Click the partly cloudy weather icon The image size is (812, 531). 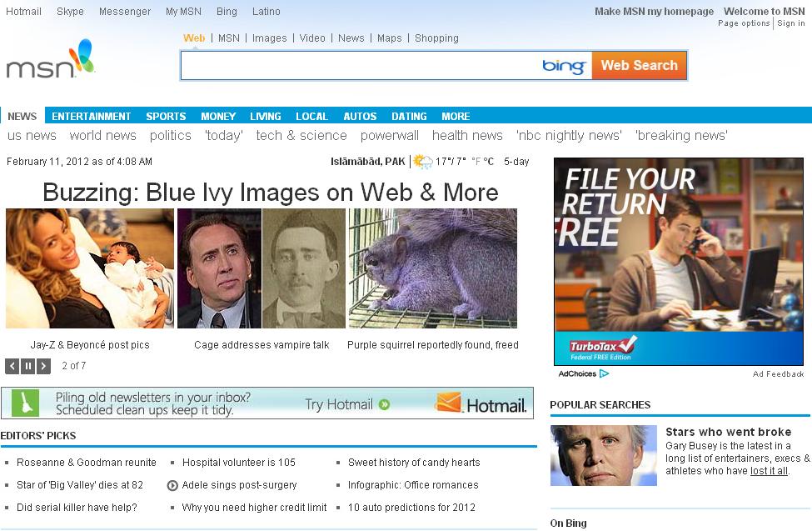pos(423,162)
